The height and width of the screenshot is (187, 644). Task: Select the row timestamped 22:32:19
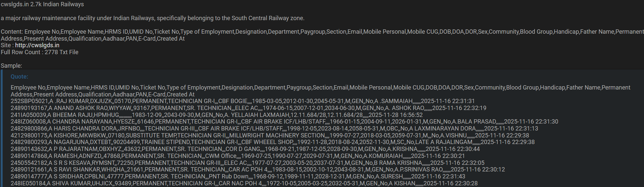(248, 108)
